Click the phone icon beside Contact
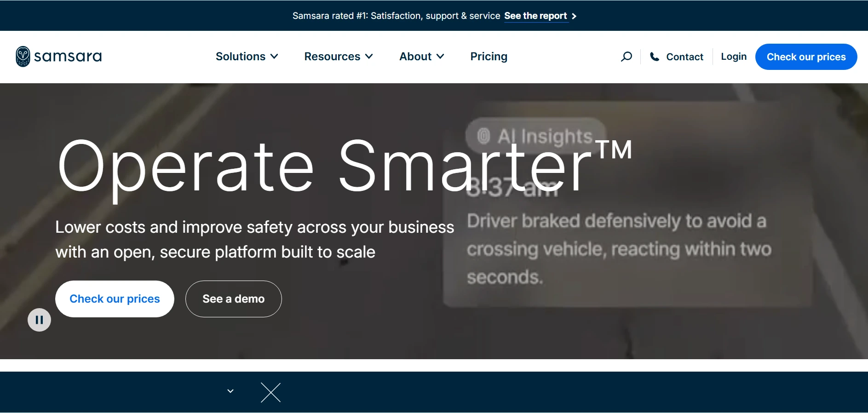Screen dimensions: 868x413 coord(654,57)
